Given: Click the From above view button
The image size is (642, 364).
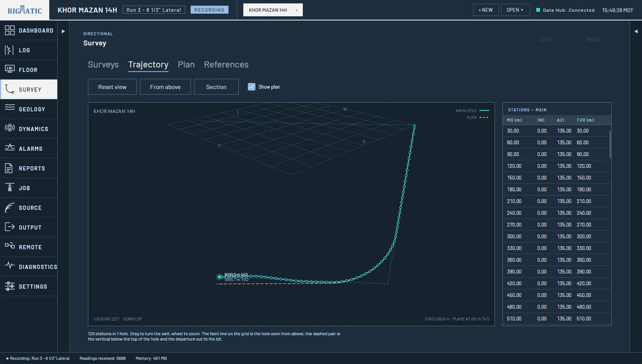Looking at the screenshot, I should point(165,87).
